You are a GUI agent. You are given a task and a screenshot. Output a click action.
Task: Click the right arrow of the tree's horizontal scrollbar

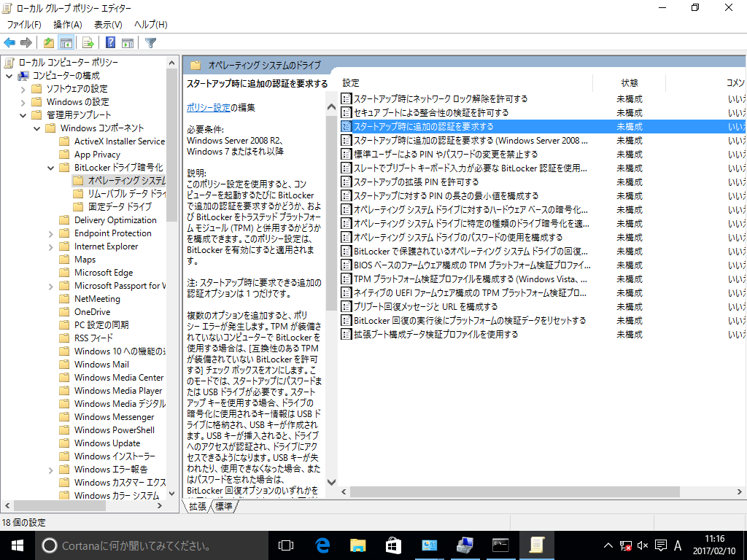160,506
